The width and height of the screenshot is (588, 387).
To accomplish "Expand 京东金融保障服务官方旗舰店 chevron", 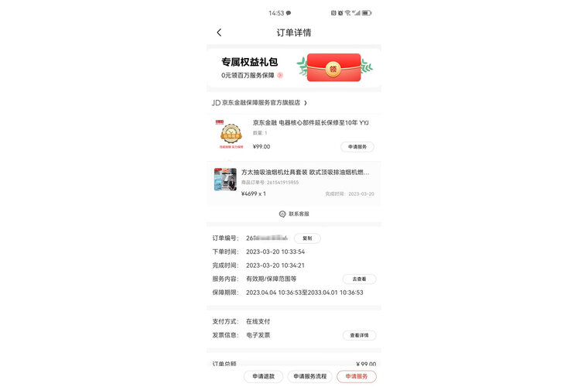I will (x=306, y=103).
